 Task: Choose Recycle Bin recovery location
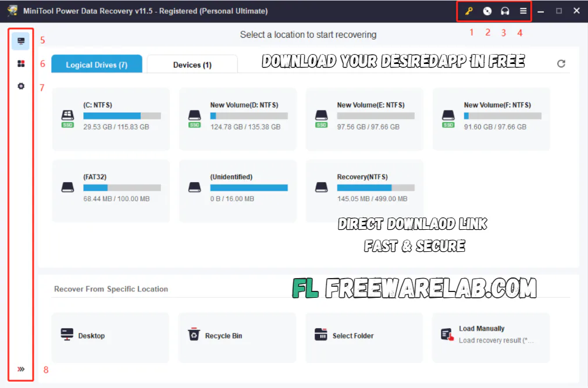[x=237, y=338]
